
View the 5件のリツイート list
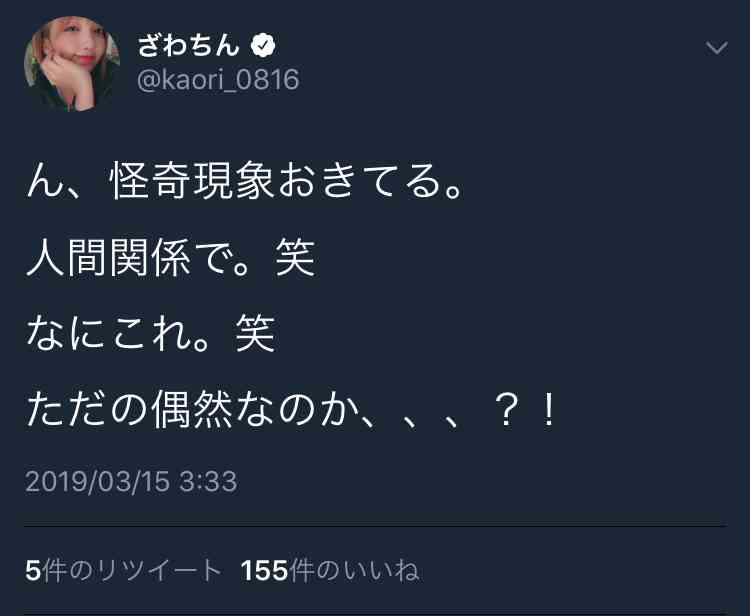point(123,571)
